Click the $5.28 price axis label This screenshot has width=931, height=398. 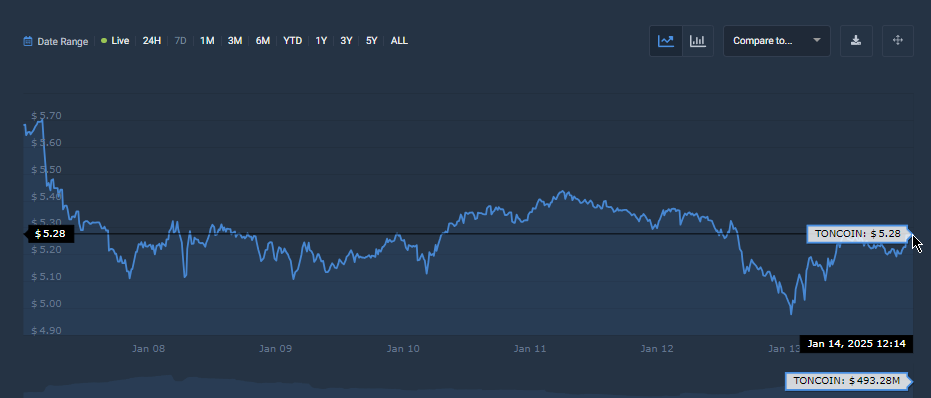(x=50, y=234)
